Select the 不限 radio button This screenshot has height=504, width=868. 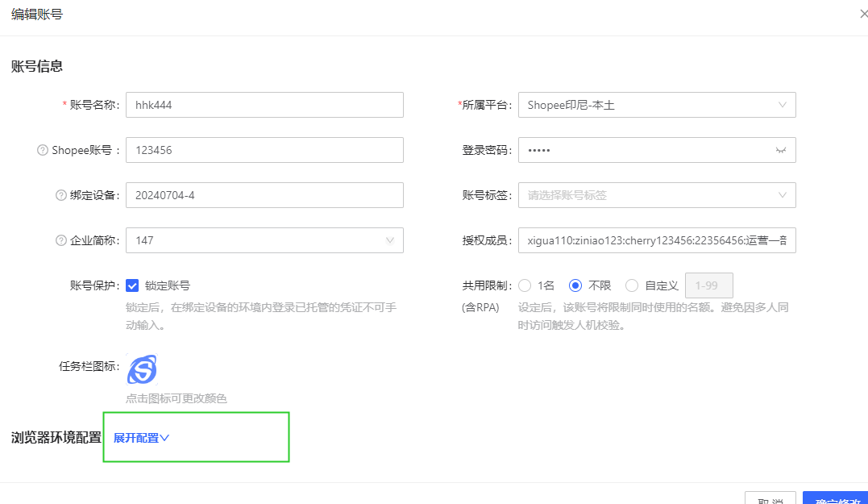point(575,285)
